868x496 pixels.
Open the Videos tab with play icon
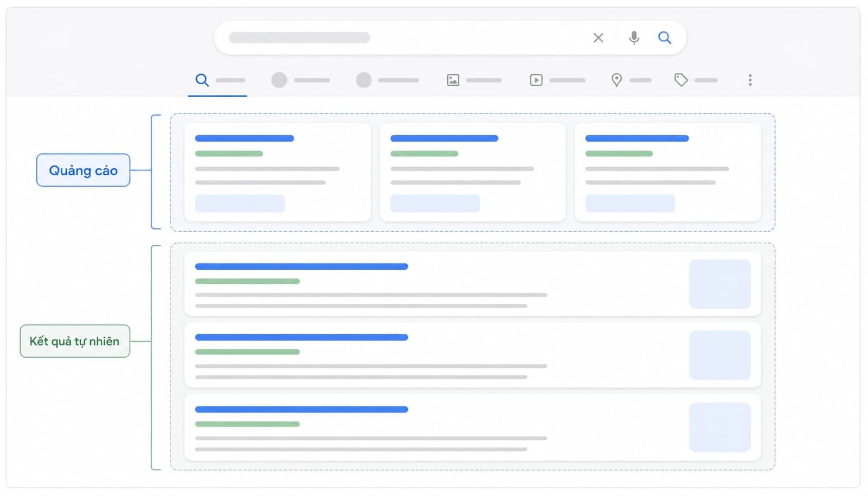tap(557, 80)
